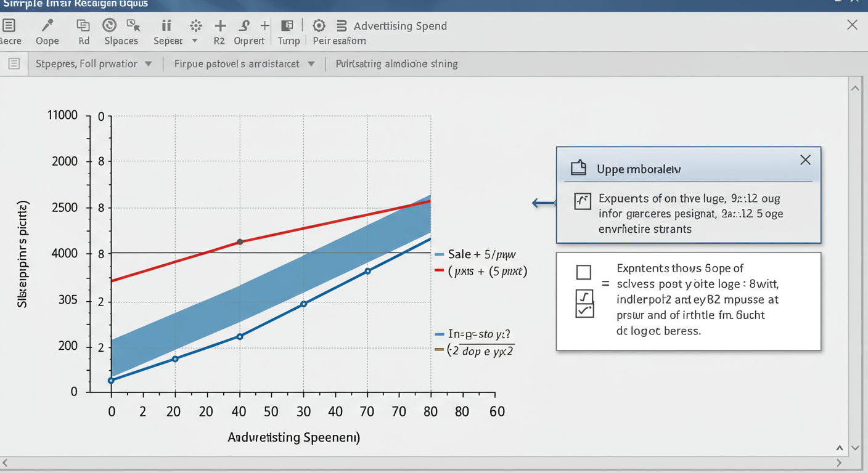Uncheck the ticked checkbox in lower panel
This screenshot has width=868, height=473.
point(584,310)
